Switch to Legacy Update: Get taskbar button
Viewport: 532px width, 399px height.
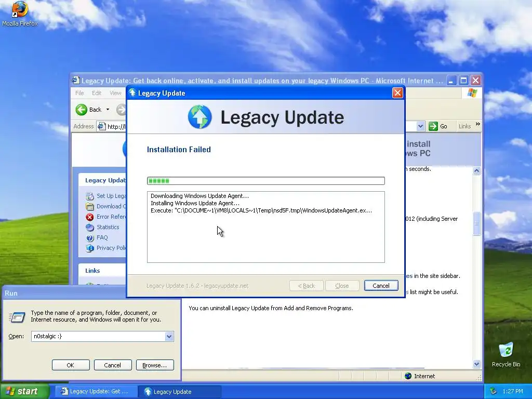point(96,391)
